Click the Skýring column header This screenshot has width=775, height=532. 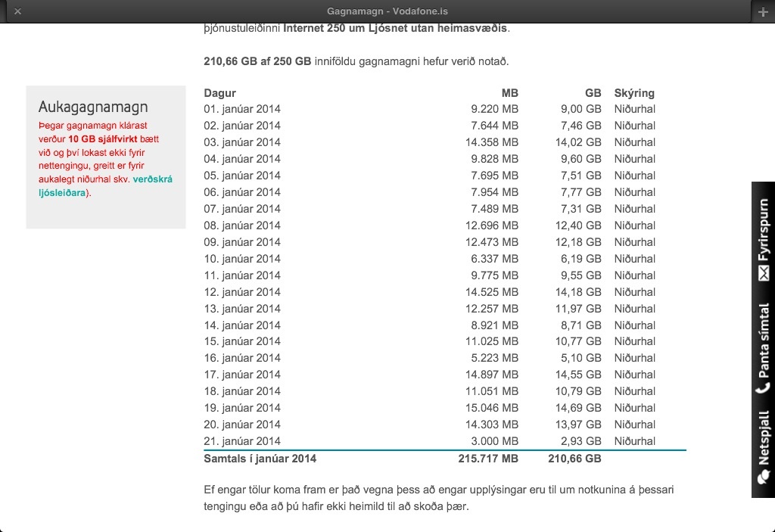coord(634,93)
